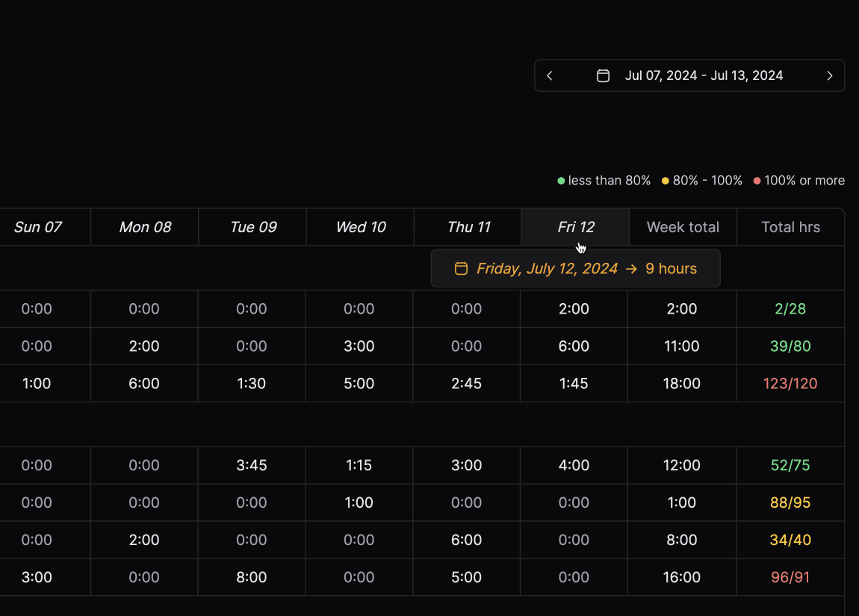Click 'Friday, July 12, 2024' tooltip text

coord(547,268)
